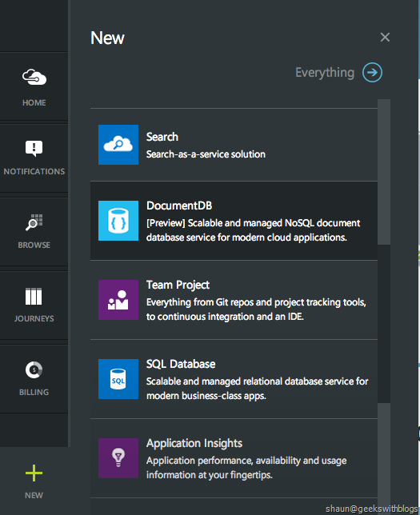Image resolution: width=420 pixels, height=515 pixels.
Task: Click the Search-as-a-service solution description
Action: (x=206, y=154)
